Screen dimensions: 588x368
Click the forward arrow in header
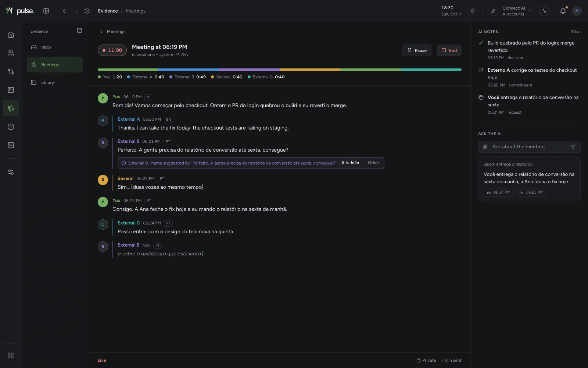click(x=76, y=11)
